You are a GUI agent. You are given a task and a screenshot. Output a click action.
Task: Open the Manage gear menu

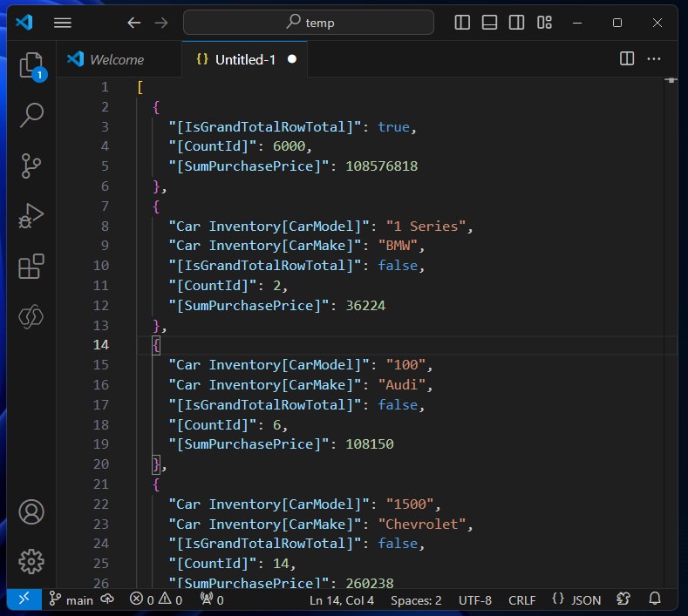[x=31, y=562]
